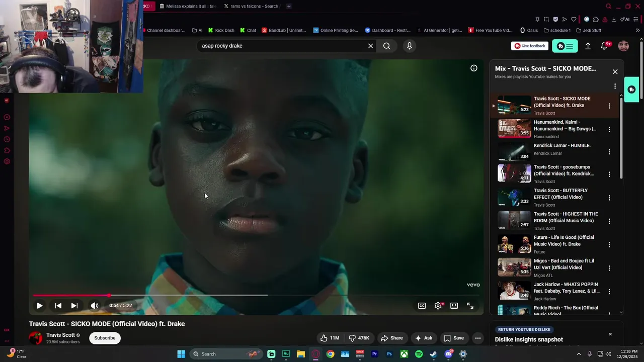Start voice search with microphone
This screenshot has height=362, width=644.
410,46
